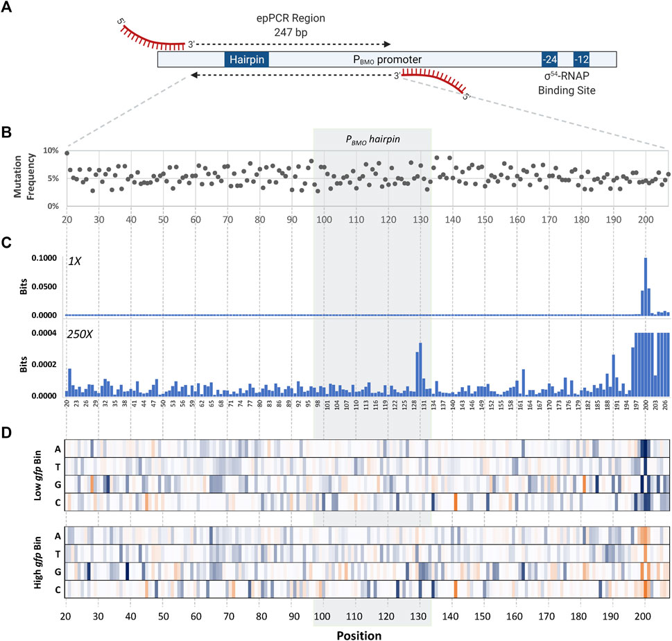Click tick '150' on the mutation frequency x-axis
Viewport: 672px width, 641px height.
[x=485, y=219]
